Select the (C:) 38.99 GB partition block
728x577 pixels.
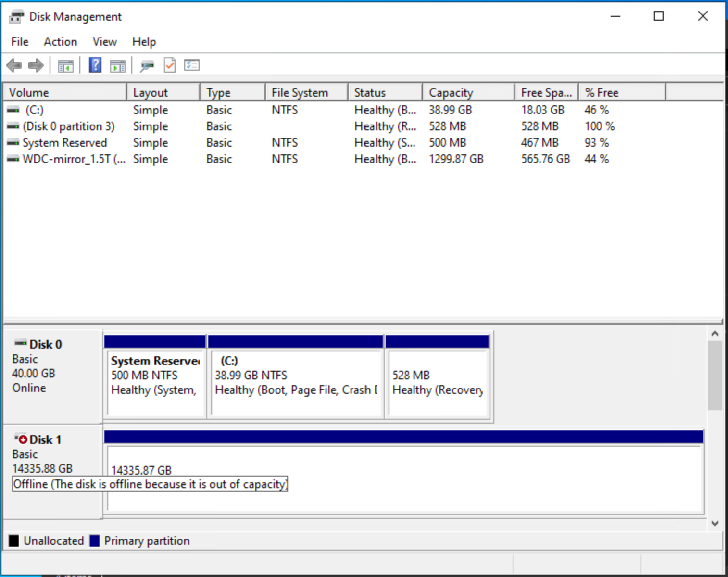(296, 376)
